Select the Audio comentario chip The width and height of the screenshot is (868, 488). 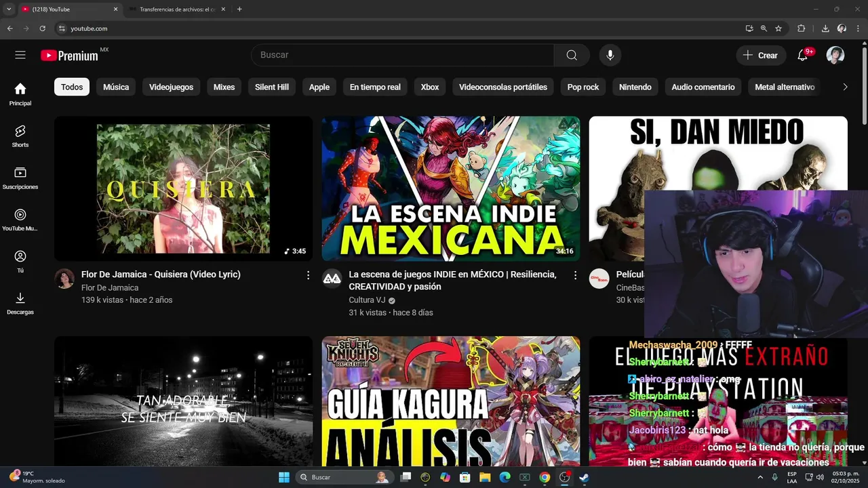[x=703, y=87]
